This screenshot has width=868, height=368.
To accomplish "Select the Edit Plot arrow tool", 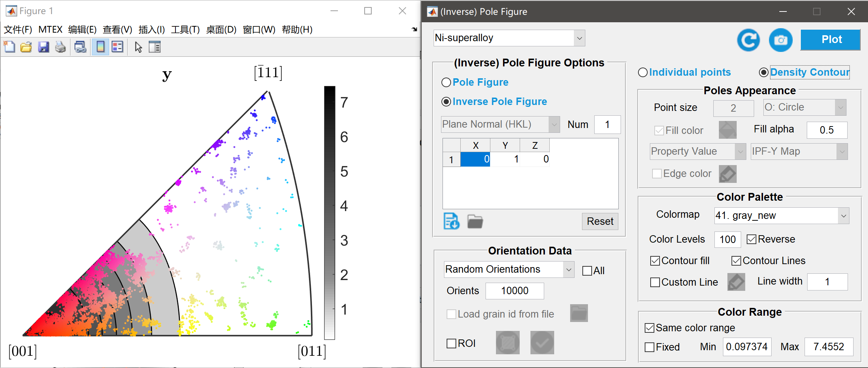I will click(138, 47).
